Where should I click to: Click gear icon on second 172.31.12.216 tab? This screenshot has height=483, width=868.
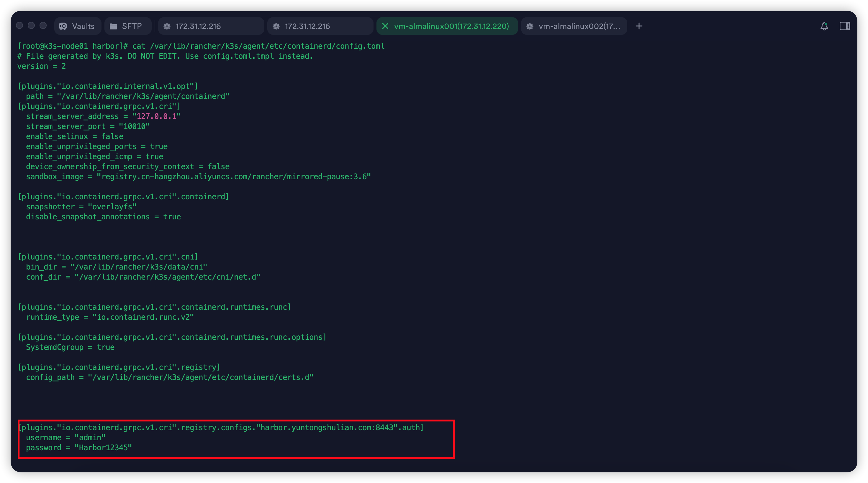click(x=276, y=26)
